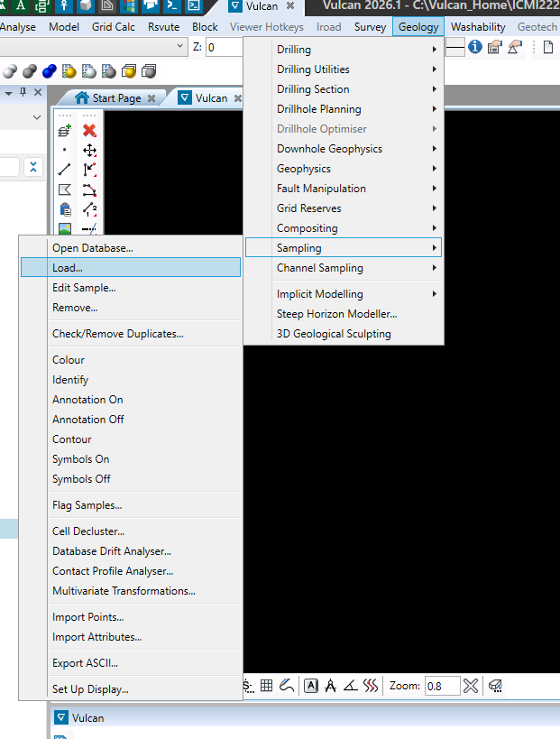Select Multivariate Transformations... entry

click(x=131, y=590)
